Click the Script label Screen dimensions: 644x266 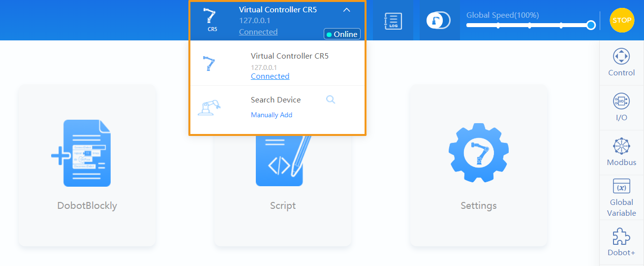pos(283,205)
